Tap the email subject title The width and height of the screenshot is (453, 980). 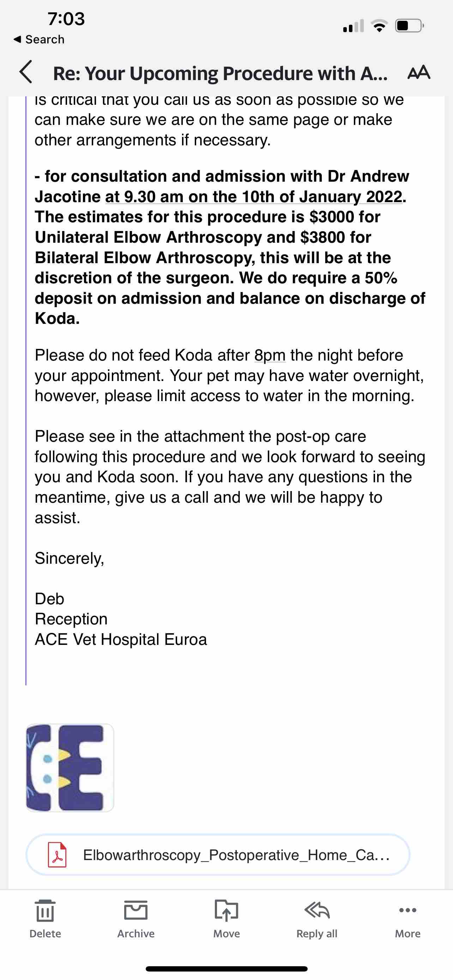click(x=220, y=73)
